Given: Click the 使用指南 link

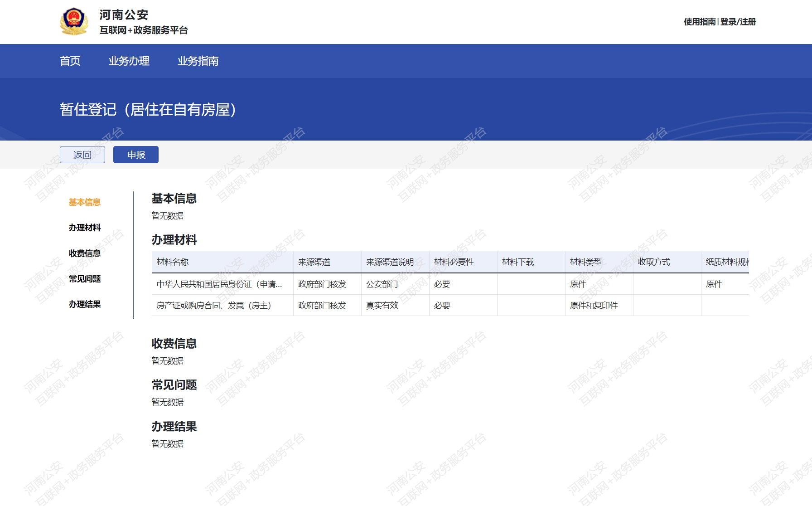Looking at the screenshot, I should point(700,22).
